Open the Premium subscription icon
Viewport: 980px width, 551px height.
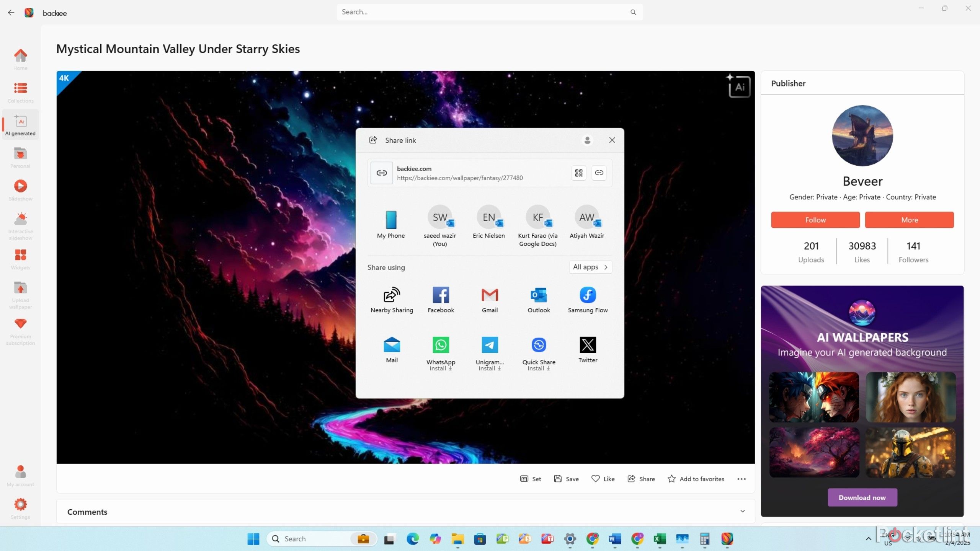tap(20, 324)
